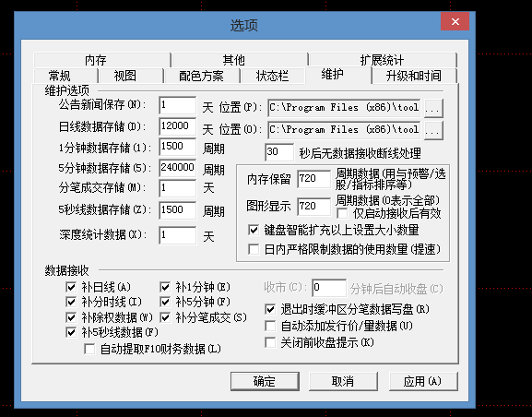Select the 扩展统计 tab
532x417 pixels.
pyautogui.click(x=383, y=60)
